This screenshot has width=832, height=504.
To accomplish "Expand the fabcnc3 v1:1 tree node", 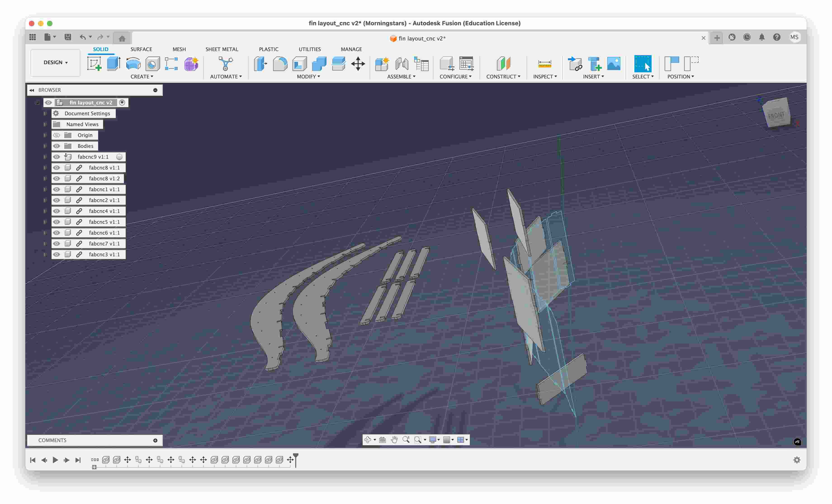I will pos(45,254).
